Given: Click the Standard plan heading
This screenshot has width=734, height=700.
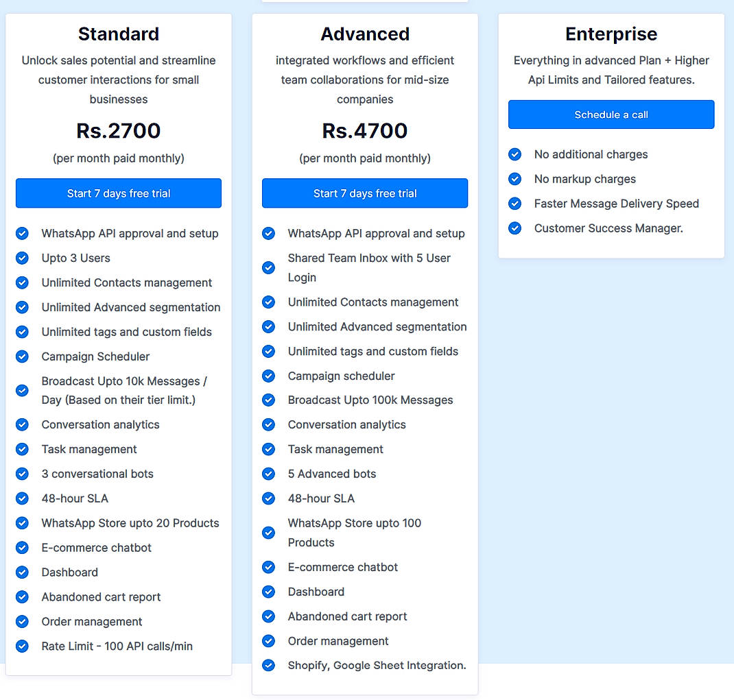Looking at the screenshot, I should [x=118, y=34].
